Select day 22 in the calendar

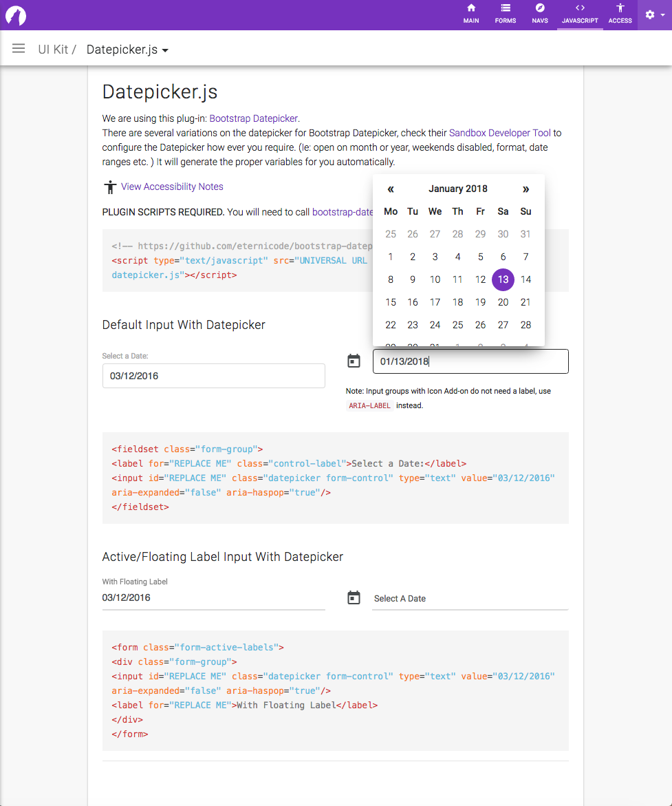click(391, 325)
